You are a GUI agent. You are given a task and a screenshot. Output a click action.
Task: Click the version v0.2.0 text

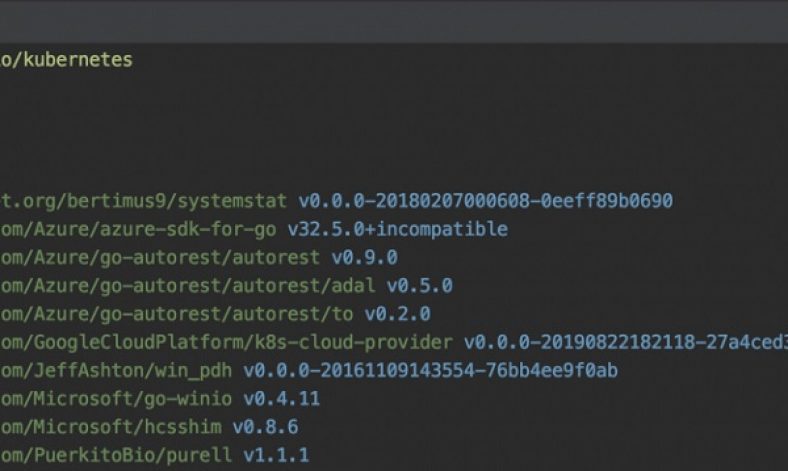click(397, 314)
